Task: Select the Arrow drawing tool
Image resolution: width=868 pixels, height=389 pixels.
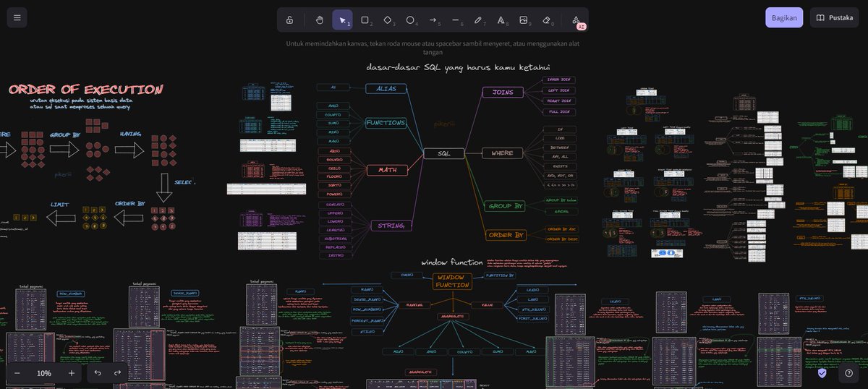Action: (433, 20)
